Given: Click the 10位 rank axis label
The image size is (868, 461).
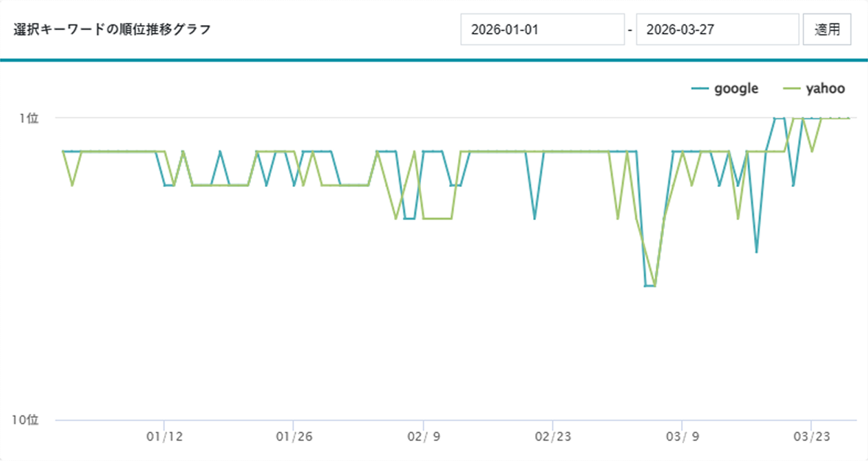Looking at the screenshot, I should tap(26, 420).
